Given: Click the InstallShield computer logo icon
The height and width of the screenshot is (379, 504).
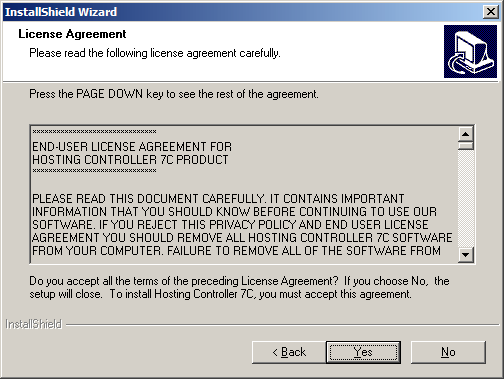Looking at the screenshot, I should tap(470, 52).
